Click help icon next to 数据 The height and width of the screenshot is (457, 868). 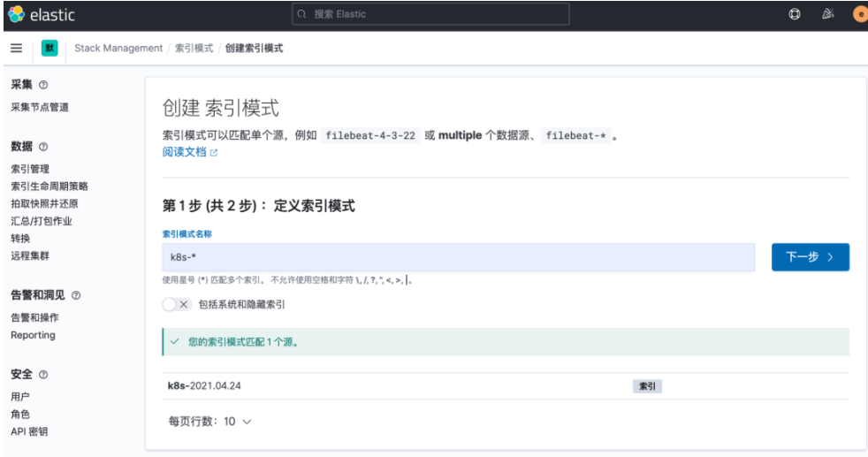point(43,147)
